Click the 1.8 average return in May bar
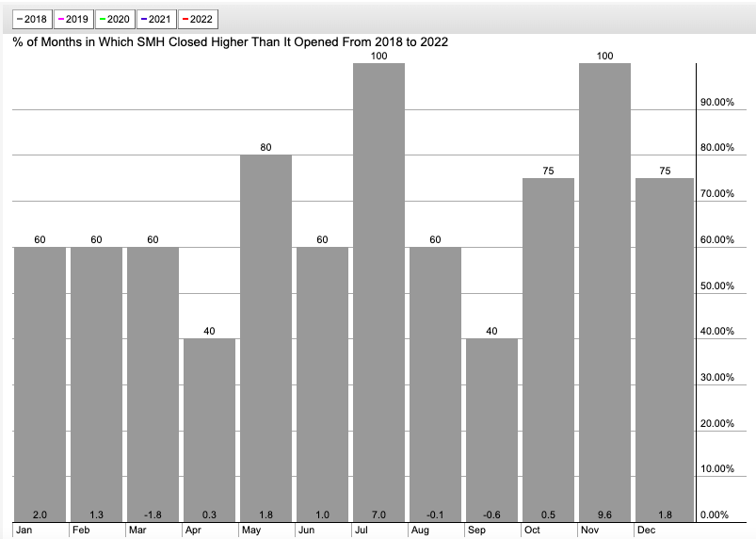756x539 pixels. (265, 514)
